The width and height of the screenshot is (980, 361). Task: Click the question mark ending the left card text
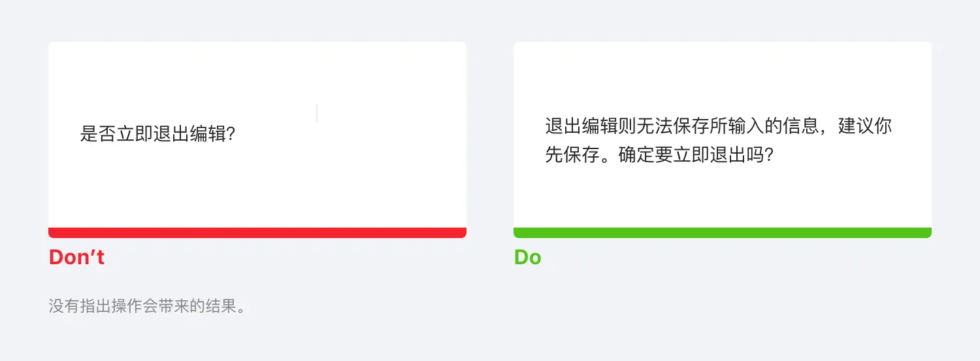point(230,135)
